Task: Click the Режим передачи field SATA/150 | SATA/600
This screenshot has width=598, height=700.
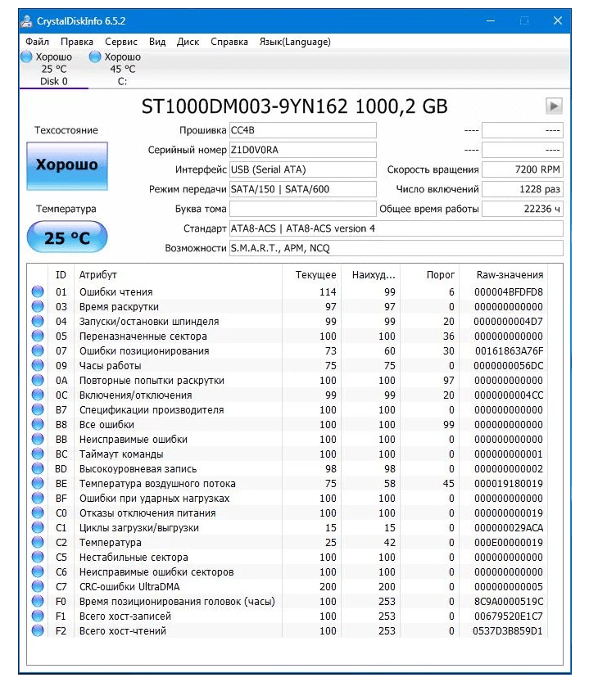Action: tap(303, 189)
